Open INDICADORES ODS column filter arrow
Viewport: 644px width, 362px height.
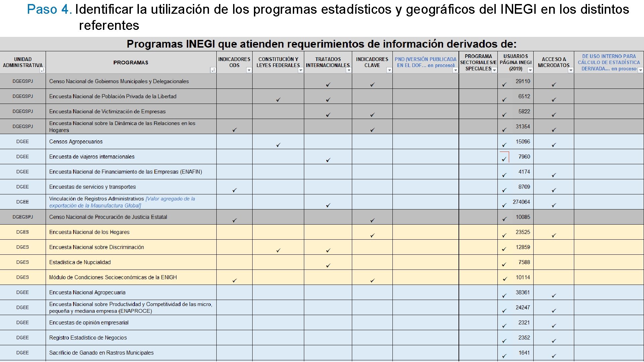[249, 70]
